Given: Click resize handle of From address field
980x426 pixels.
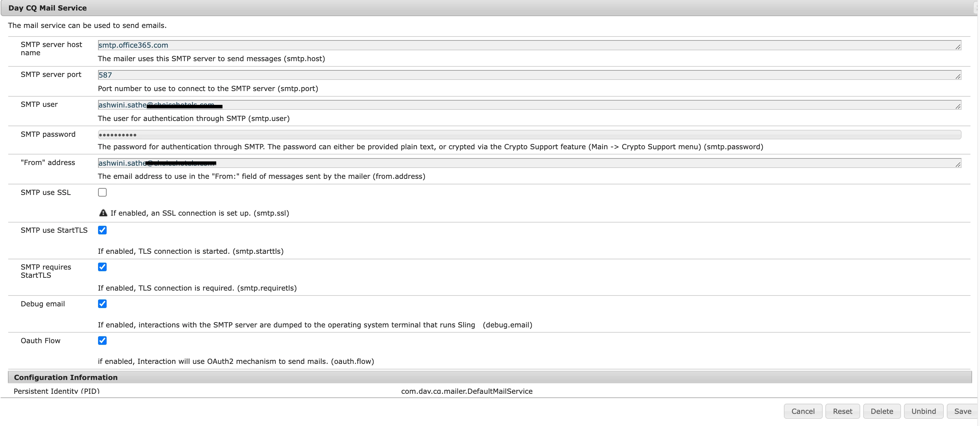Looking at the screenshot, I should (958, 165).
